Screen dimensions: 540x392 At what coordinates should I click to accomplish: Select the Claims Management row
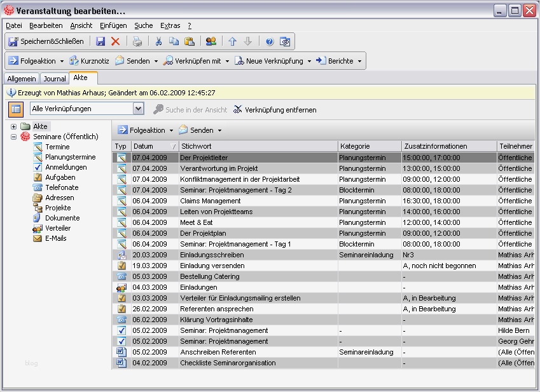pos(210,201)
